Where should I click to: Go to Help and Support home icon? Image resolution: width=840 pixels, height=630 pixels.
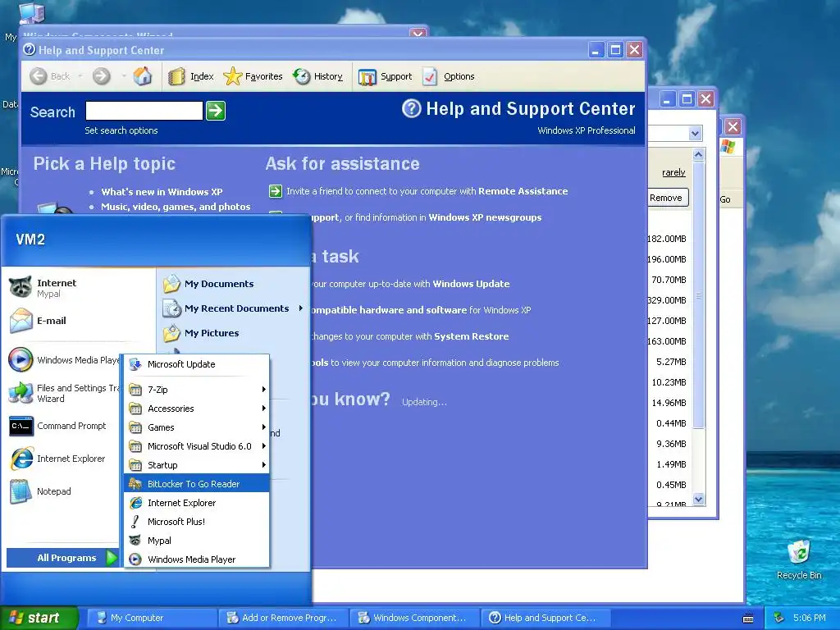pos(143,76)
